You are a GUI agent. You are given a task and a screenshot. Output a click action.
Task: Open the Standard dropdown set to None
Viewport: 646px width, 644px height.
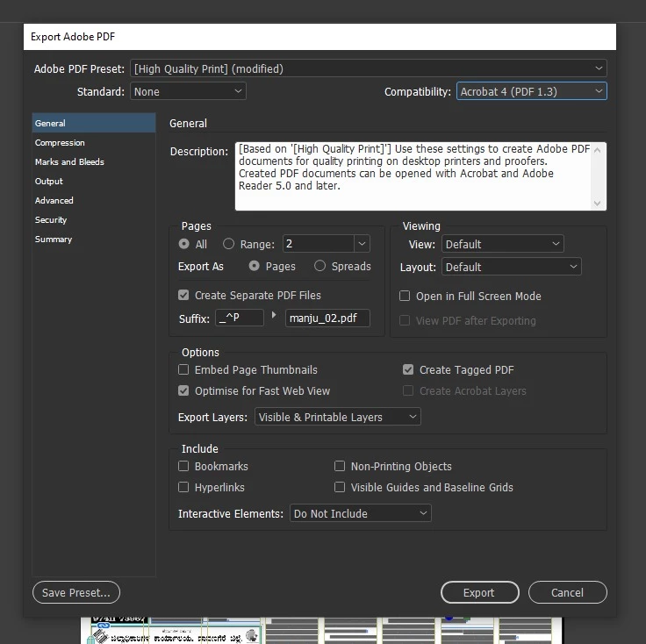(x=188, y=91)
